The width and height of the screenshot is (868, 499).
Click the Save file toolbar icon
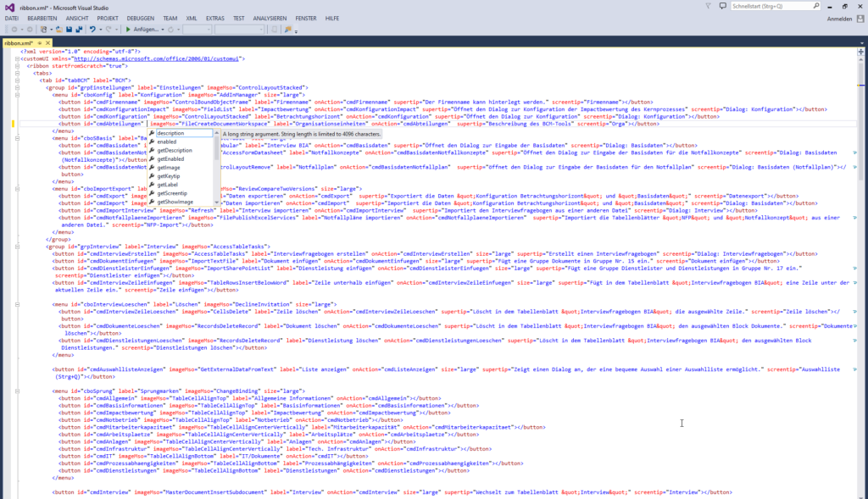tap(68, 30)
